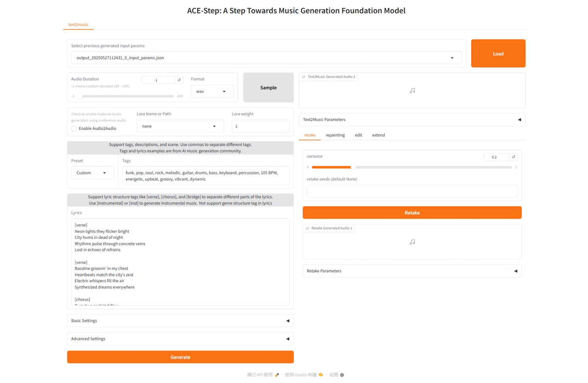Click the settings gear icon in footer
Viewport: 588px width, 383px height.
click(342, 375)
